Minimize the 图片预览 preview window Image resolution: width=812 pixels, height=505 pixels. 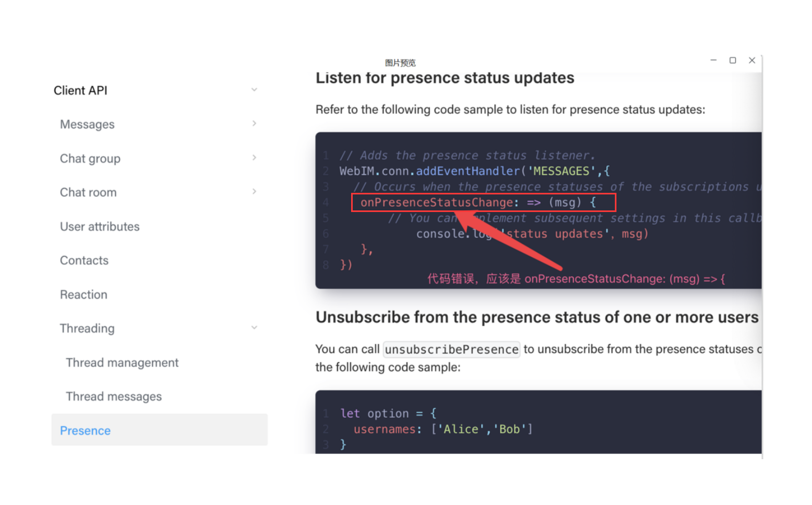click(x=713, y=60)
